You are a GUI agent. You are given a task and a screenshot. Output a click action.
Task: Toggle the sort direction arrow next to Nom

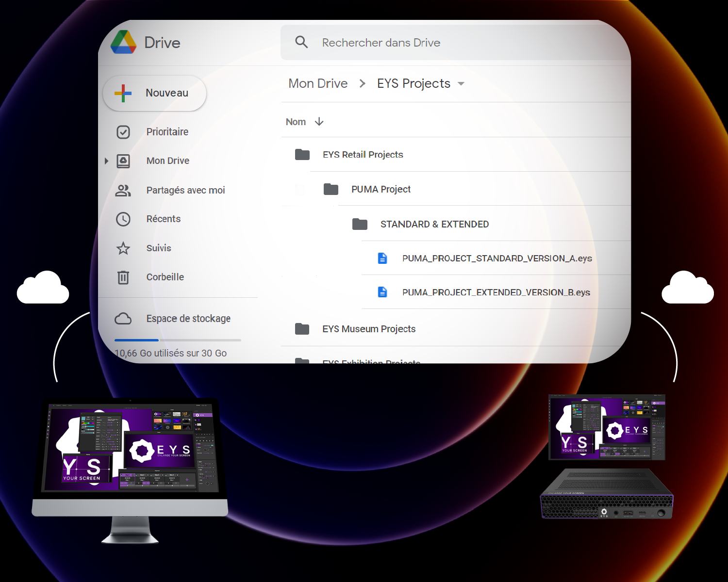click(x=319, y=121)
